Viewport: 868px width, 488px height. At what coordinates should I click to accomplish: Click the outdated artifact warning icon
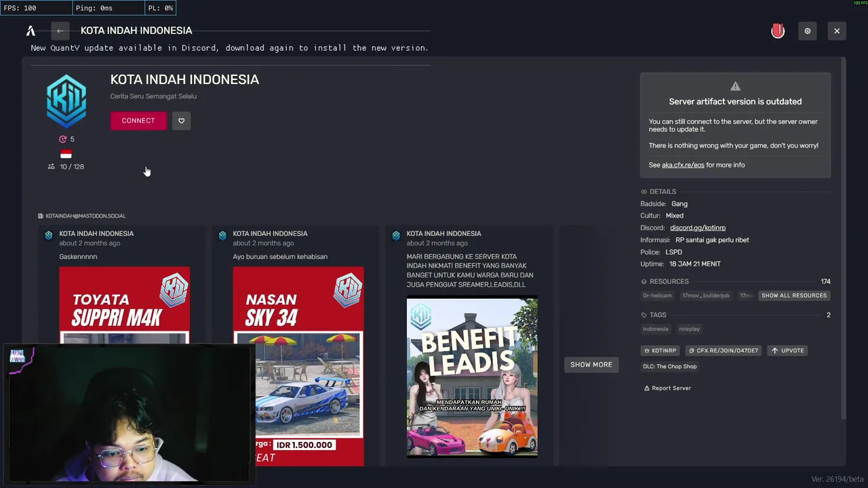[x=735, y=86]
